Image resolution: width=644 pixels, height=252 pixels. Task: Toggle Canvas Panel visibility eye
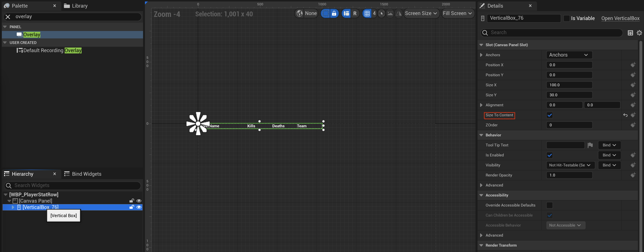(139, 201)
